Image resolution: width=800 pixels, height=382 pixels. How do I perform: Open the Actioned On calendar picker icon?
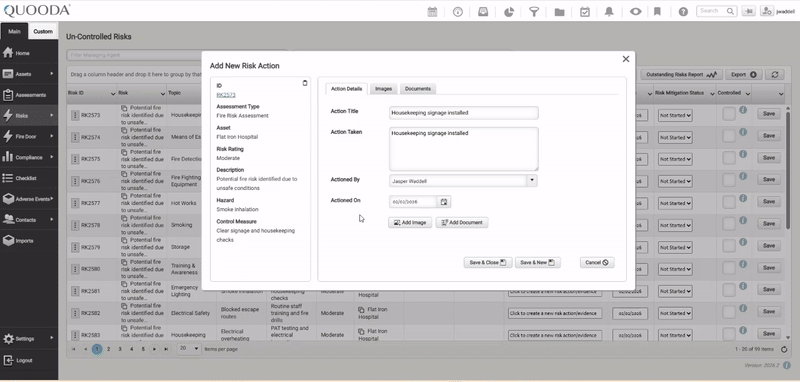coord(444,202)
